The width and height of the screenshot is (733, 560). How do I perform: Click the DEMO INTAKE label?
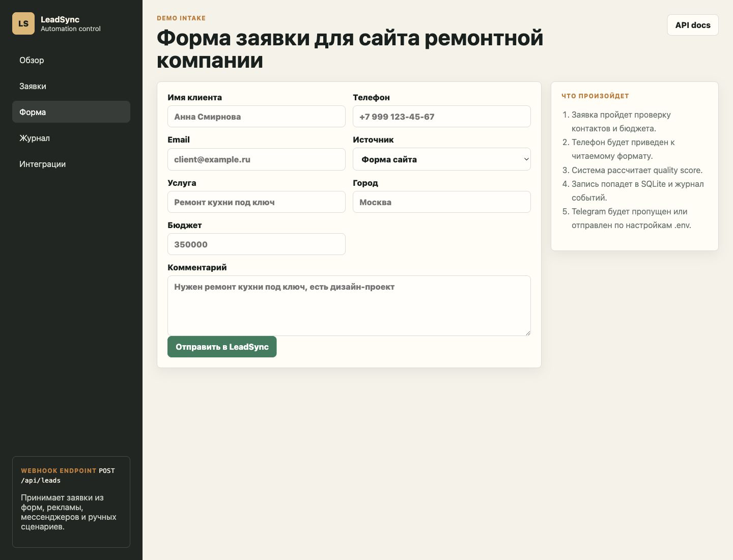point(181,18)
